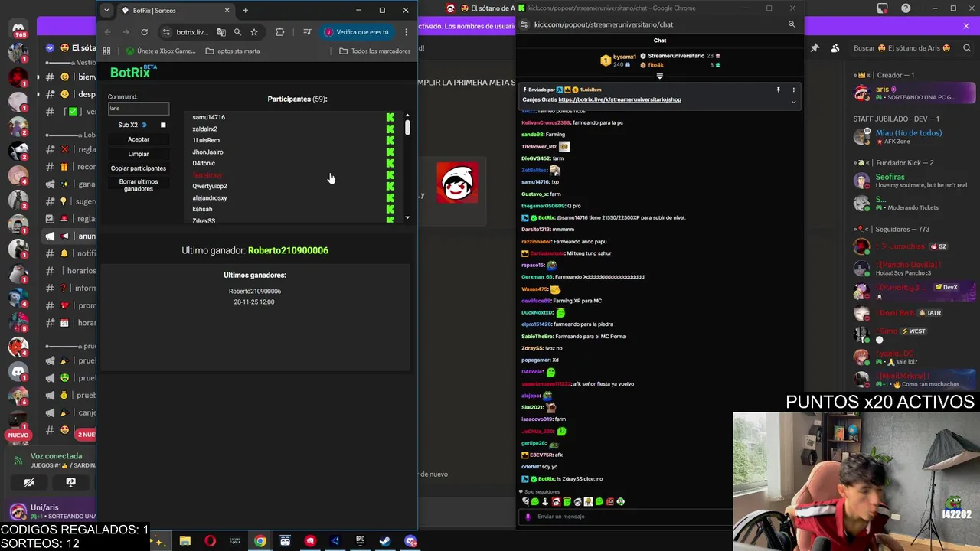980x551 pixels.
Task: Open the Chrome tab search dropdown
Action: tap(106, 10)
